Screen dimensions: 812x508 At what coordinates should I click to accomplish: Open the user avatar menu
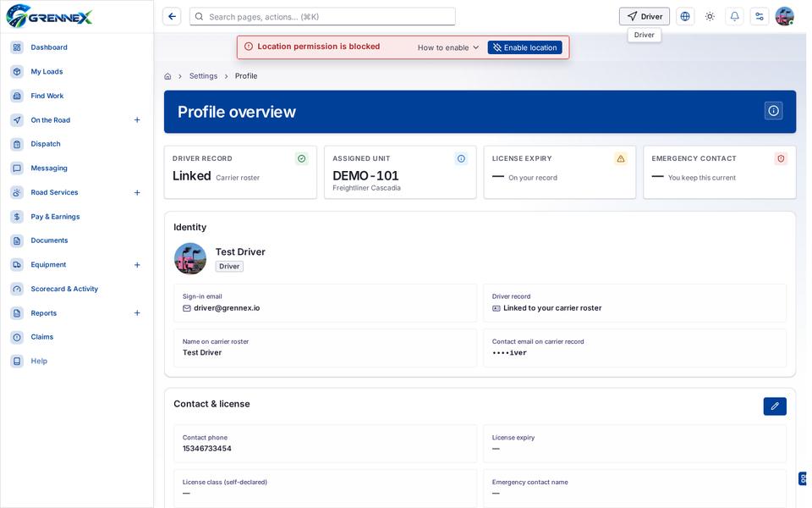pos(785,17)
